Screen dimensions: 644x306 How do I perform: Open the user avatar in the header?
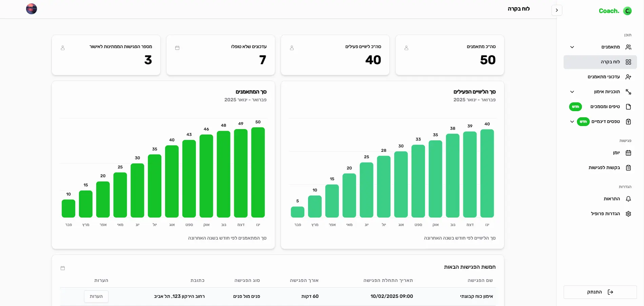tap(32, 9)
